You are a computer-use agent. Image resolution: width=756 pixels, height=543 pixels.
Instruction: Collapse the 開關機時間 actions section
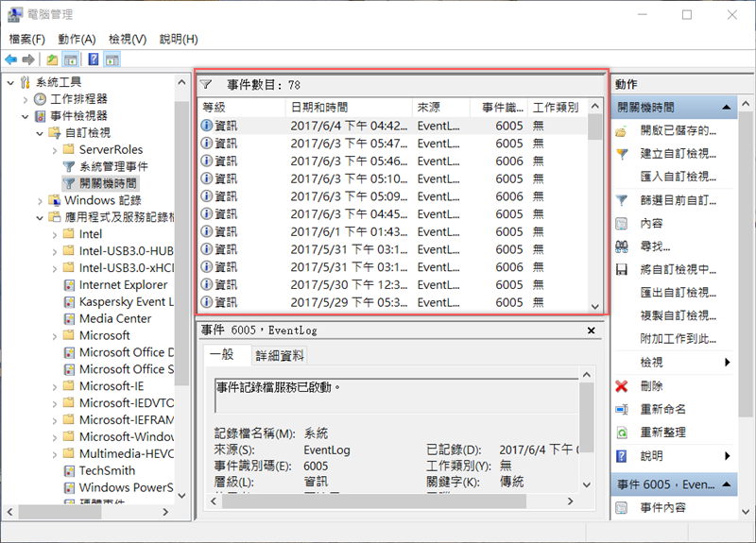(x=726, y=108)
